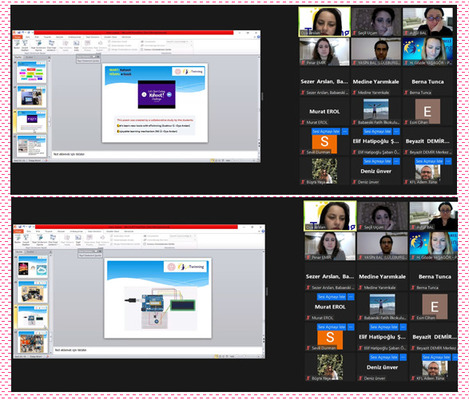This screenshot has height=400, width=469.
Task: Open more options for Sevil Duman in top screenshot
Action: 345,132
